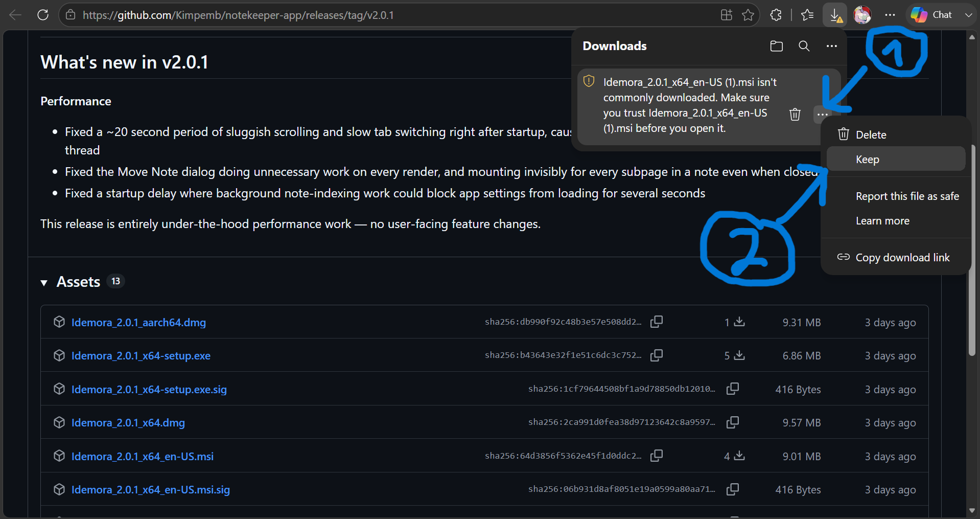Open the browser Settings and more menu
The width and height of the screenshot is (980, 519).
(890, 15)
